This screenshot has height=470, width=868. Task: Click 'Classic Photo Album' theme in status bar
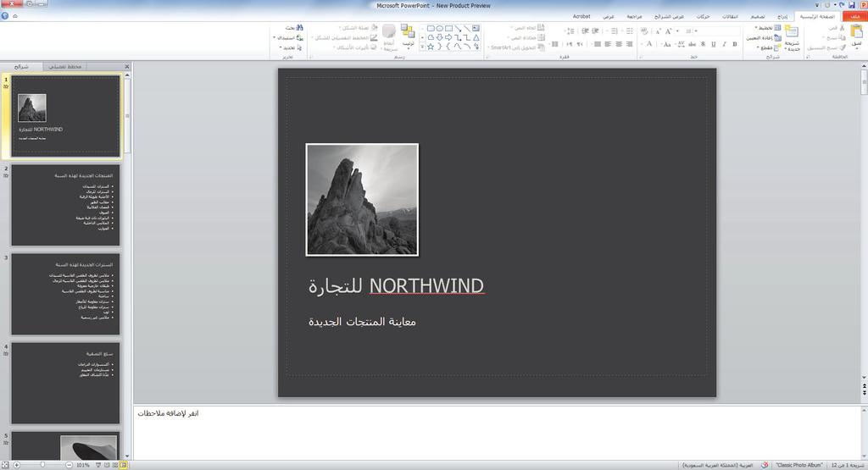(798, 465)
